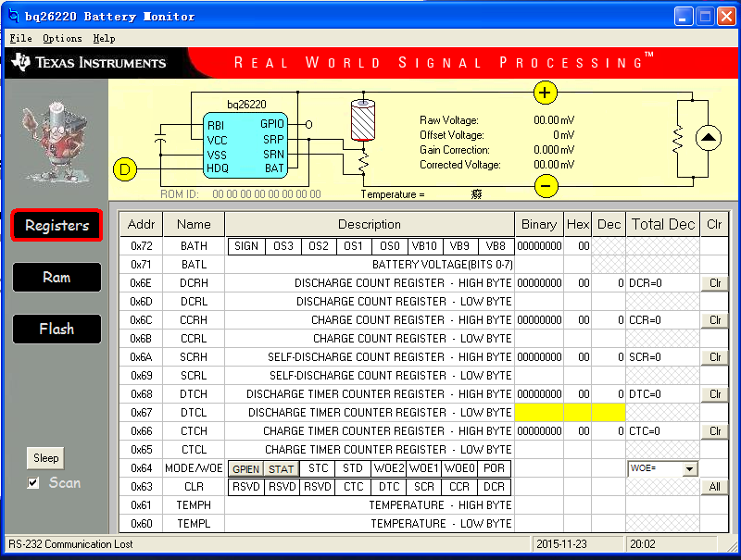
Task: Toggle the GPIEN bit button
Action: pos(245,469)
